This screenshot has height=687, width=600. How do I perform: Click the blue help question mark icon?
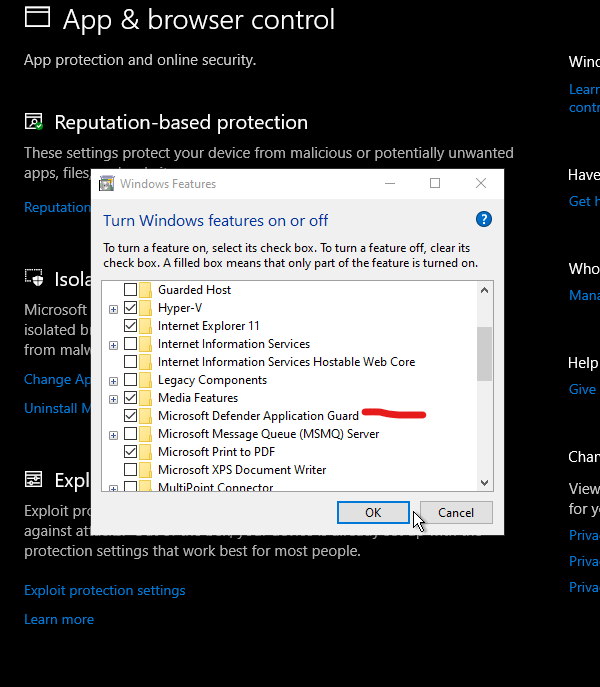(484, 220)
